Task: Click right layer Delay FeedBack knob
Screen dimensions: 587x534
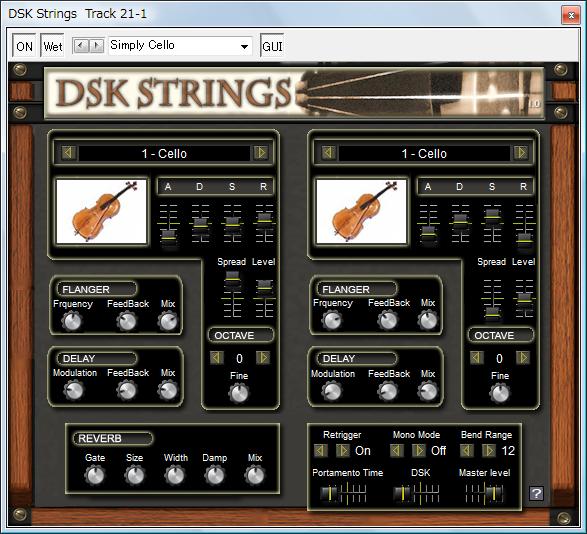Action: coord(388,391)
